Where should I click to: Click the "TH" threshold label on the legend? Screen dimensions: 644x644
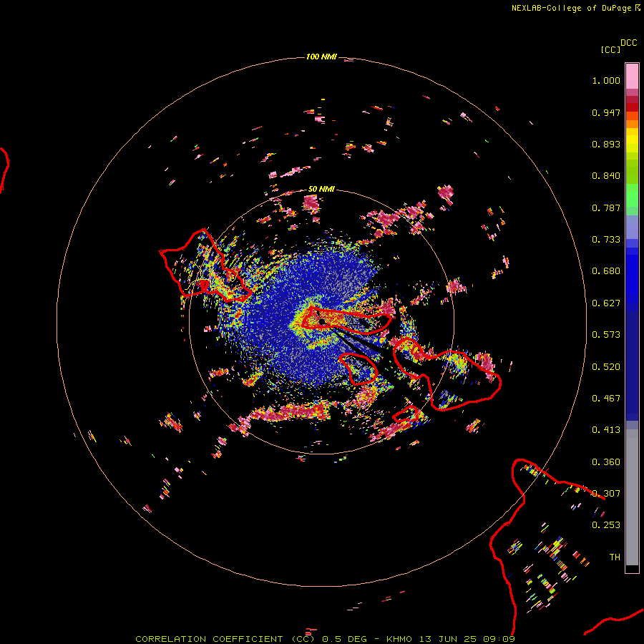point(615,557)
